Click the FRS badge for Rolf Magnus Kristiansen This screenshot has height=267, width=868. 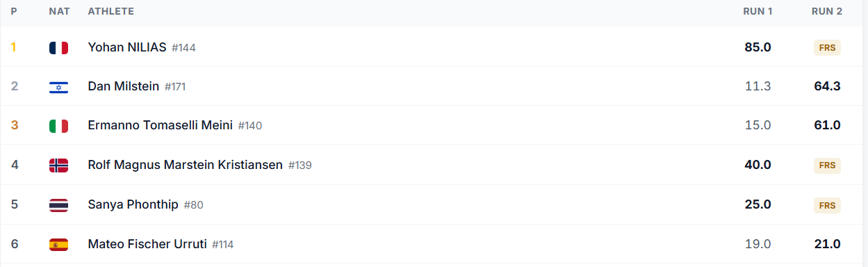[x=827, y=165]
